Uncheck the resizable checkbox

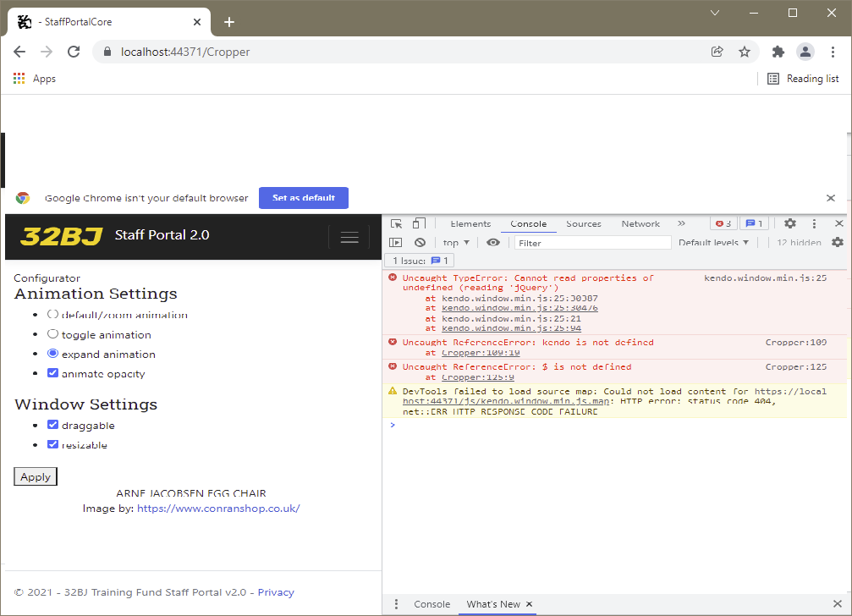pyautogui.click(x=53, y=444)
